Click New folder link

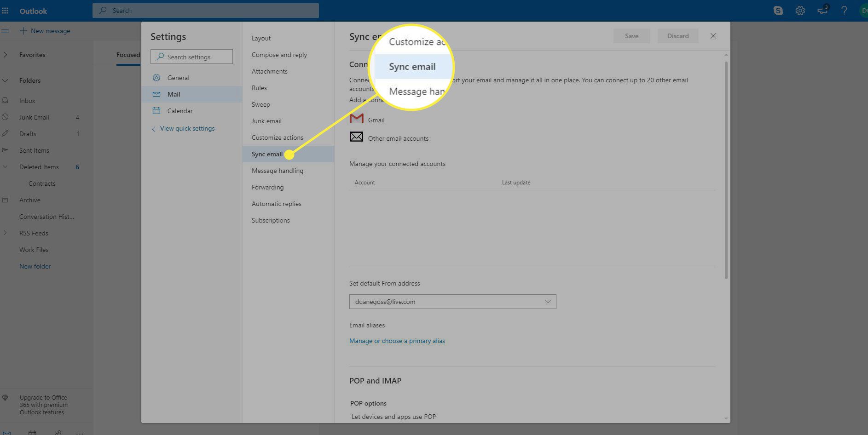coord(35,266)
